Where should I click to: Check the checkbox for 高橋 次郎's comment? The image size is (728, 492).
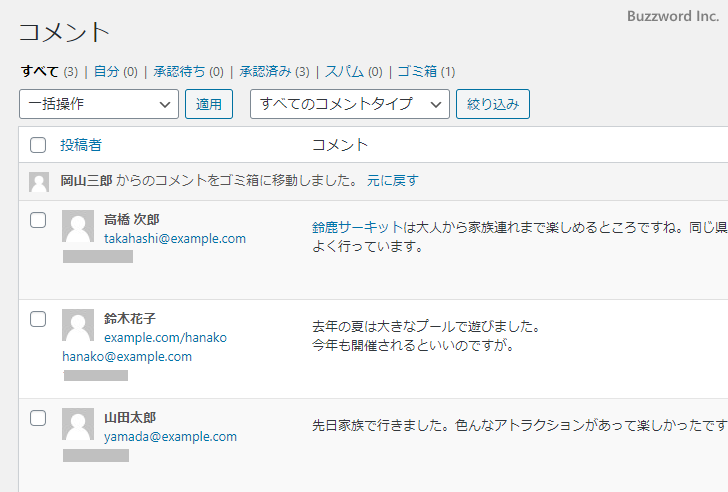[x=38, y=220]
